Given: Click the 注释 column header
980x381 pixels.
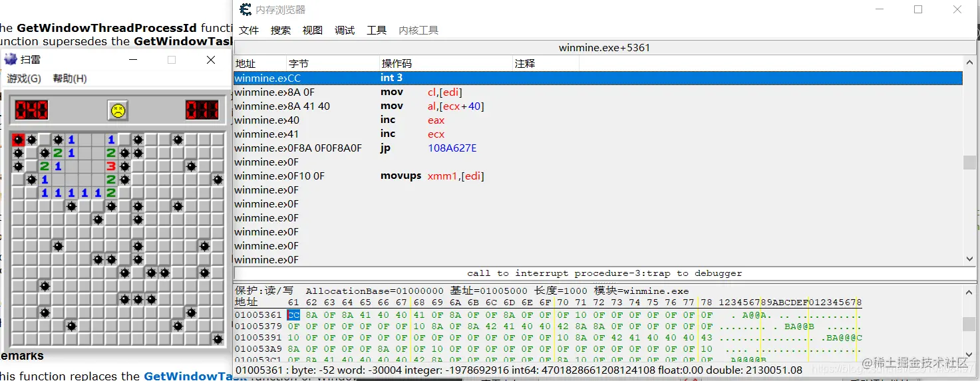Looking at the screenshot, I should [546, 63].
